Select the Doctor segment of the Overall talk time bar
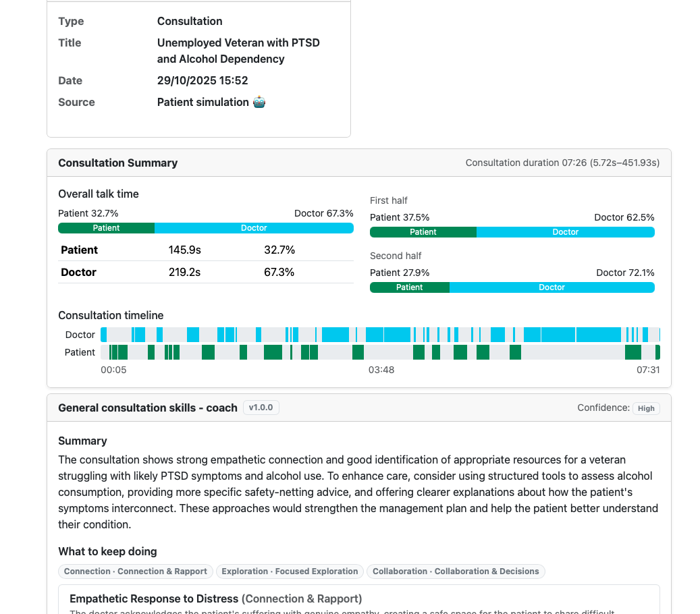This screenshot has height=614, width=700. point(254,227)
